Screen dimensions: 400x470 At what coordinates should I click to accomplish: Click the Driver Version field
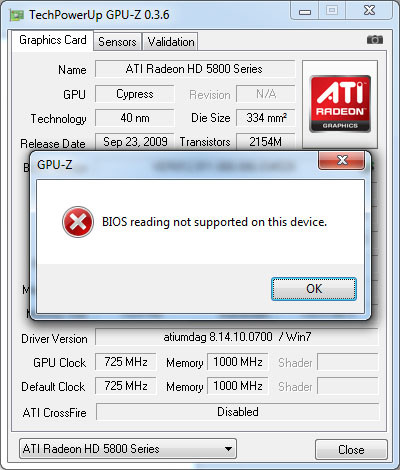click(x=237, y=337)
